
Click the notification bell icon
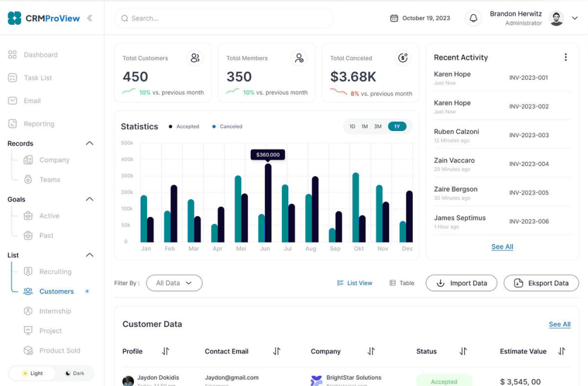pos(473,18)
